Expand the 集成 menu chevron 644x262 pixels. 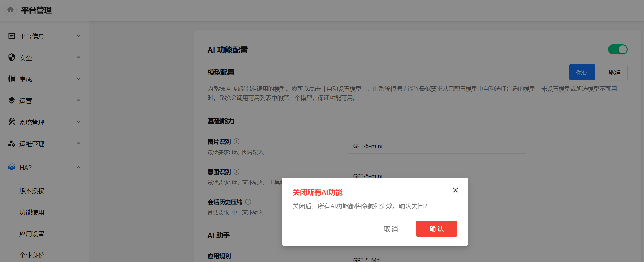coord(79,79)
